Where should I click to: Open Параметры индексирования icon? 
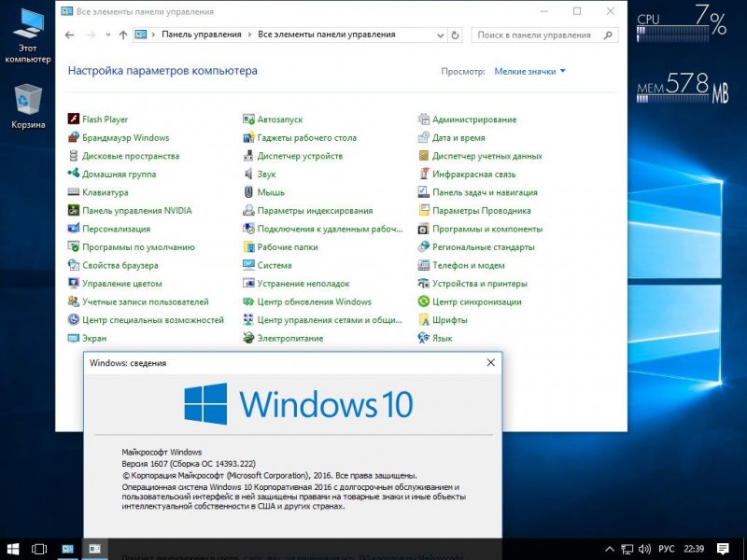point(248,211)
